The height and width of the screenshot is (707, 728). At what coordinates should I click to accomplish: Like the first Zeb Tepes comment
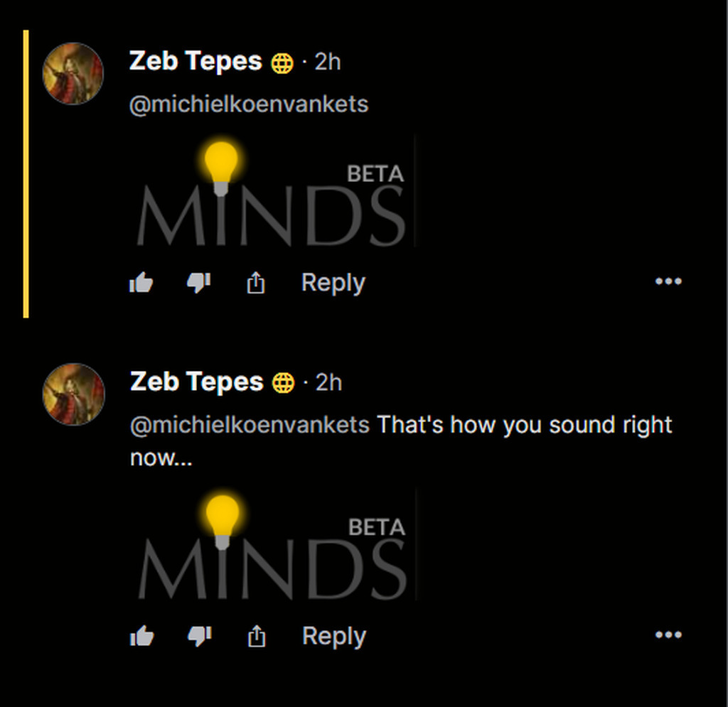coord(141,284)
